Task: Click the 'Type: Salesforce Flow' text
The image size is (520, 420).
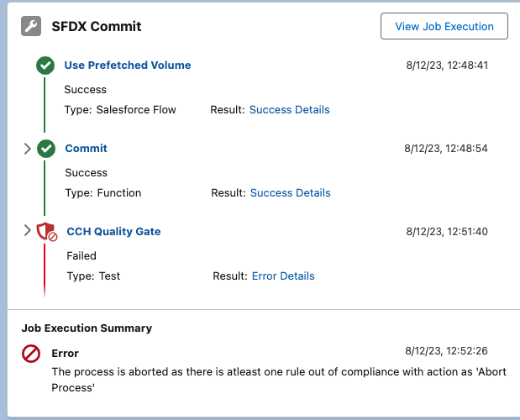Action: (120, 110)
